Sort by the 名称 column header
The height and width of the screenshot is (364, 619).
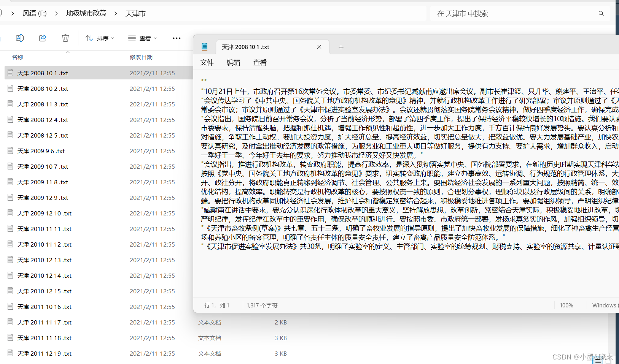tap(18, 57)
